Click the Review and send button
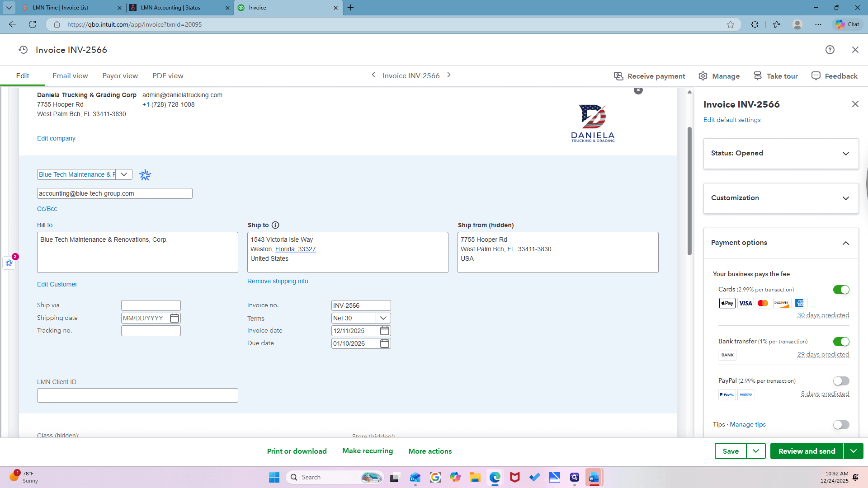The height and width of the screenshot is (488, 868). (807, 451)
